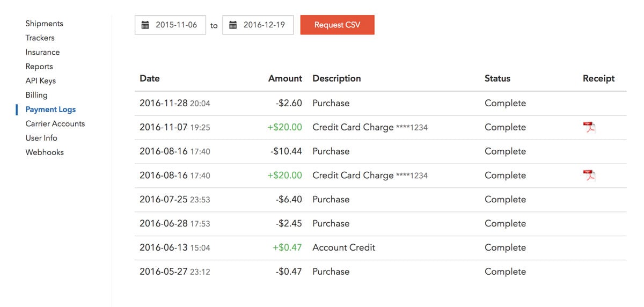644x307 pixels.
Task: Go to User Info
Action: coord(41,138)
